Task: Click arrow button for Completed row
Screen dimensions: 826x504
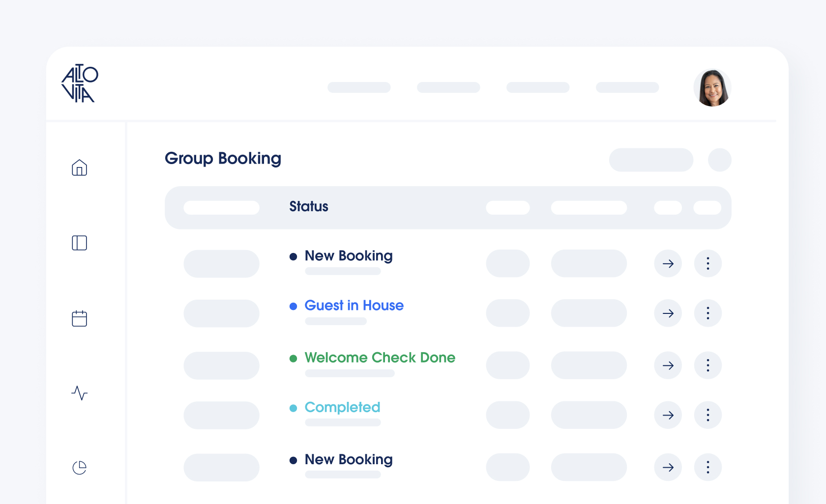Action: 668,415
